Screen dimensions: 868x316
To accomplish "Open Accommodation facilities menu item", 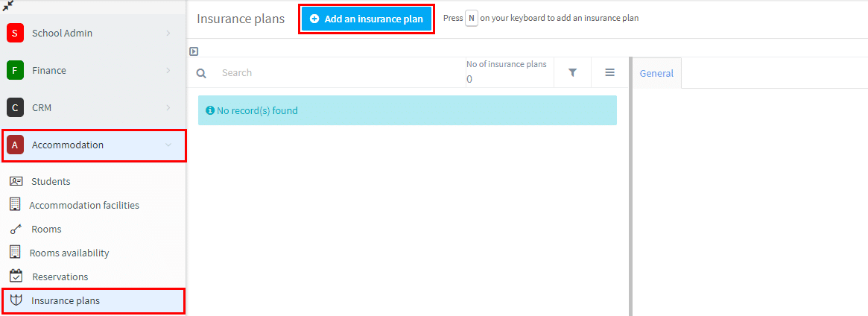I will click(84, 205).
